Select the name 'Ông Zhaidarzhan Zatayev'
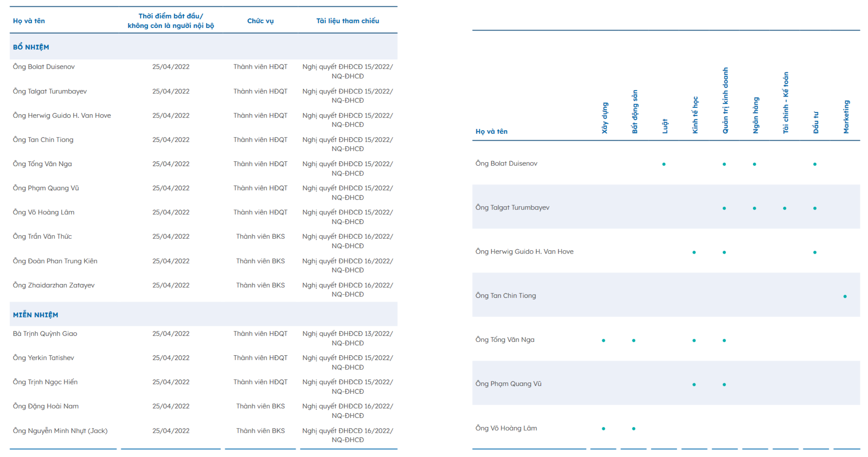This screenshot has width=868, height=457. [54, 285]
